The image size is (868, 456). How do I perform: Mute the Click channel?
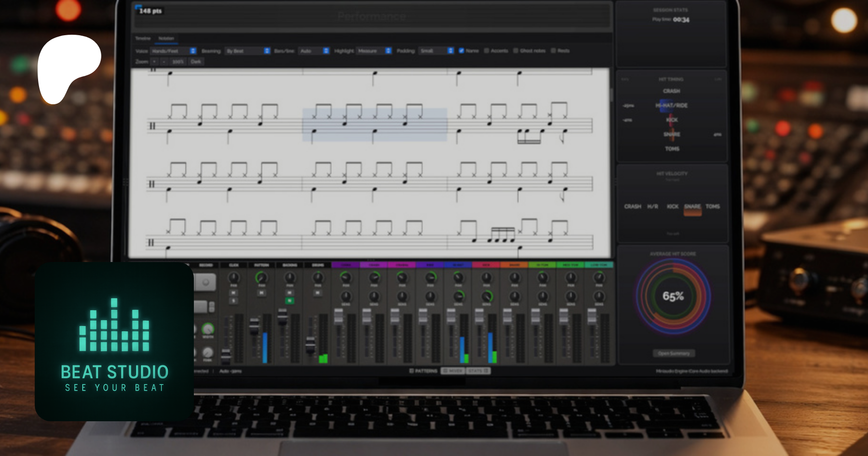tap(233, 293)
